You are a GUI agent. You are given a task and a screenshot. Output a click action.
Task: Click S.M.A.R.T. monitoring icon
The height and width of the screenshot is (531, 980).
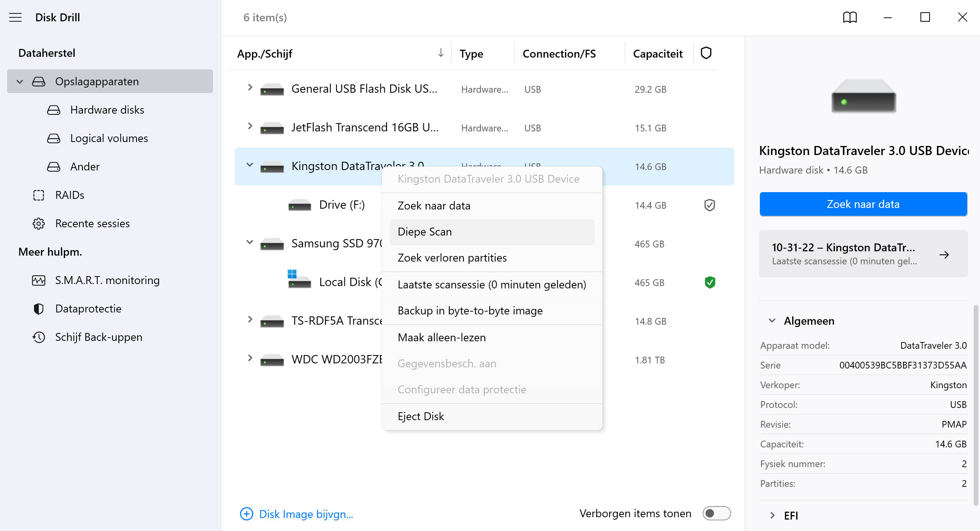[39, 280]
